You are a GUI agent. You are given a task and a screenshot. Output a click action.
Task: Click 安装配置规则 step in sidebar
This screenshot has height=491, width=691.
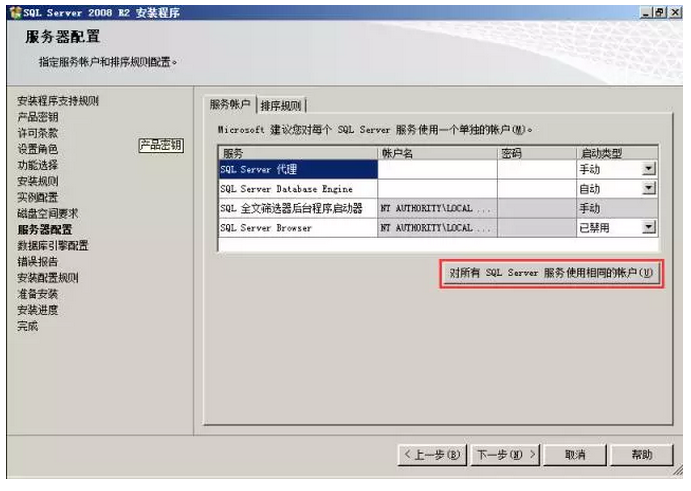point(48,278)
